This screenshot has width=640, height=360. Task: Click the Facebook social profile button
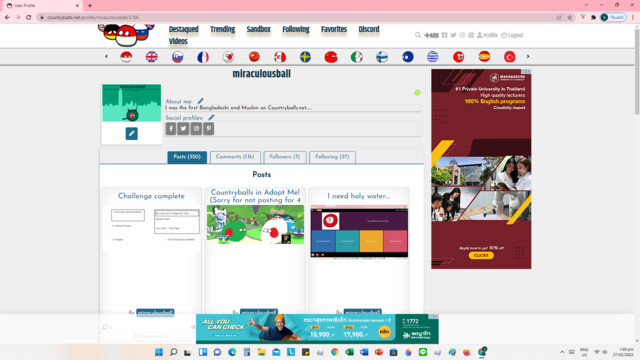171,129
